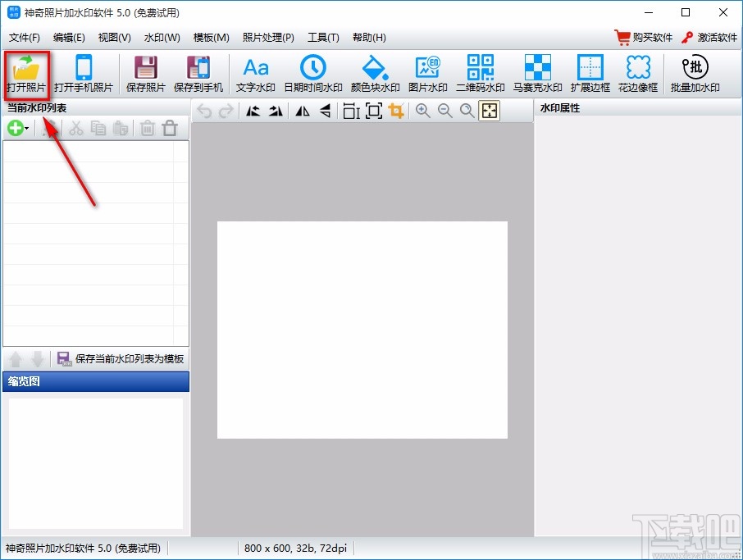Click the 水印属性 panel title
743x560 pixels.
(x=560, y=108)
